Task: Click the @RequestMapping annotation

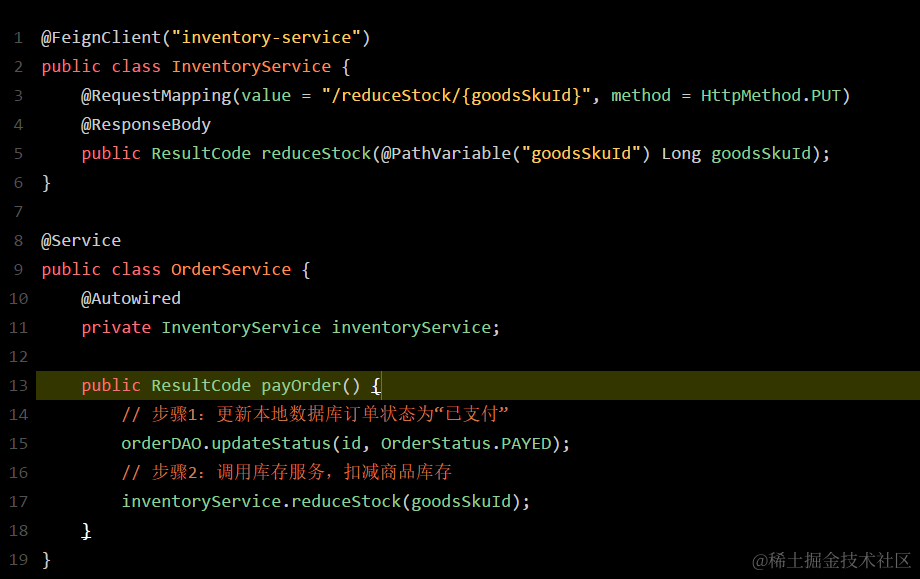Action: (x=156, y=96)
